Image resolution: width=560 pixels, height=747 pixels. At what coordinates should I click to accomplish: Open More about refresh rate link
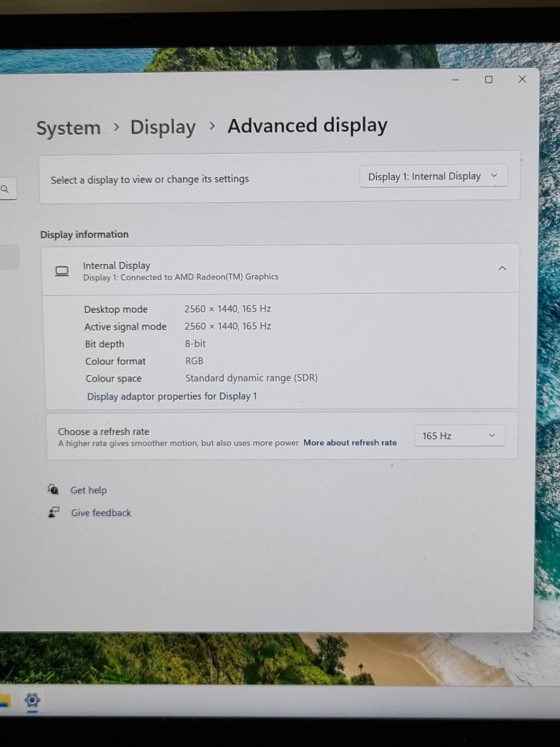click(x=350, y=443)
